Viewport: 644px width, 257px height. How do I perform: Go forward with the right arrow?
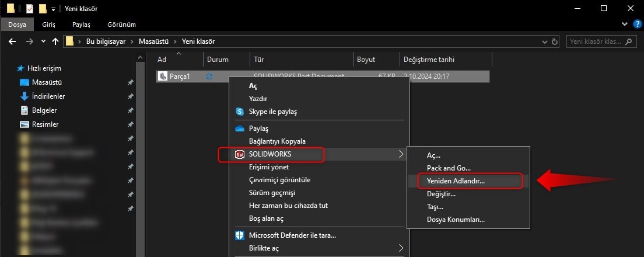point(30,41)
